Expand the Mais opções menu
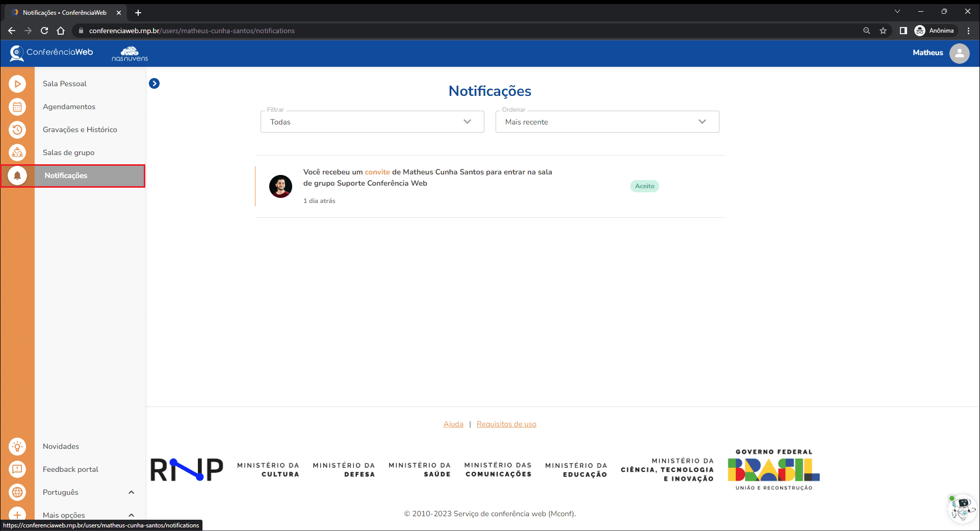The image size is (980, 531). 131,515
